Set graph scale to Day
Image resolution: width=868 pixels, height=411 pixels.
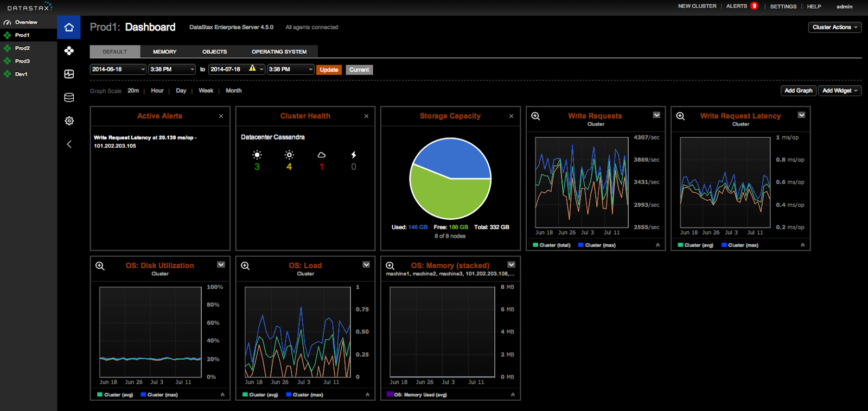pyautogui.click(x=181, y=91)
